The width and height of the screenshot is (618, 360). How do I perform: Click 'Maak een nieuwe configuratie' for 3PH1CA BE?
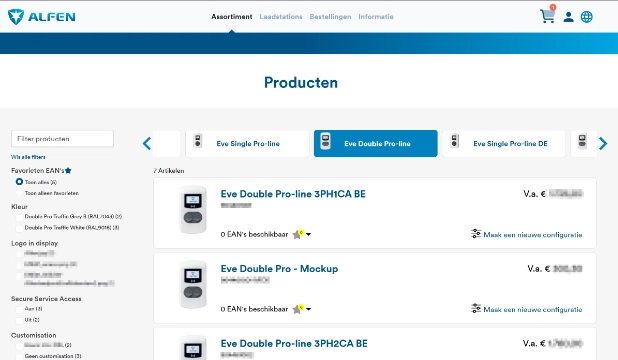[532, 235]
